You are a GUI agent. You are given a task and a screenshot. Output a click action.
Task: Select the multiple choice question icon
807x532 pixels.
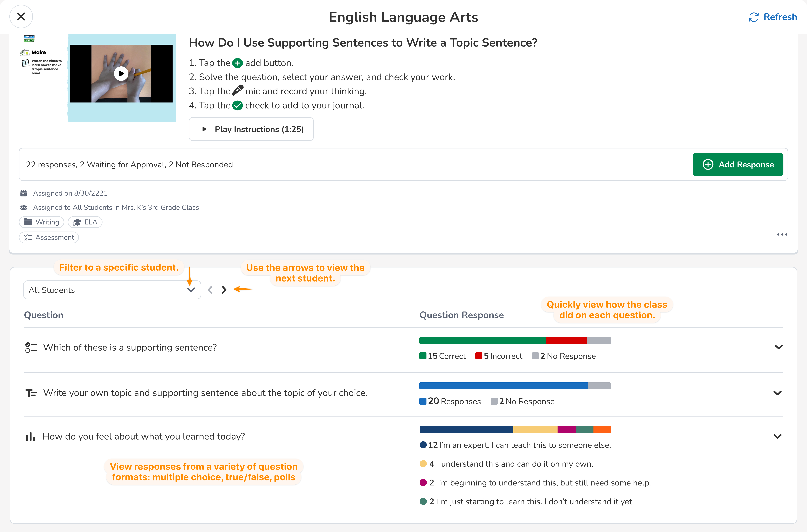[x=31, y=347]
